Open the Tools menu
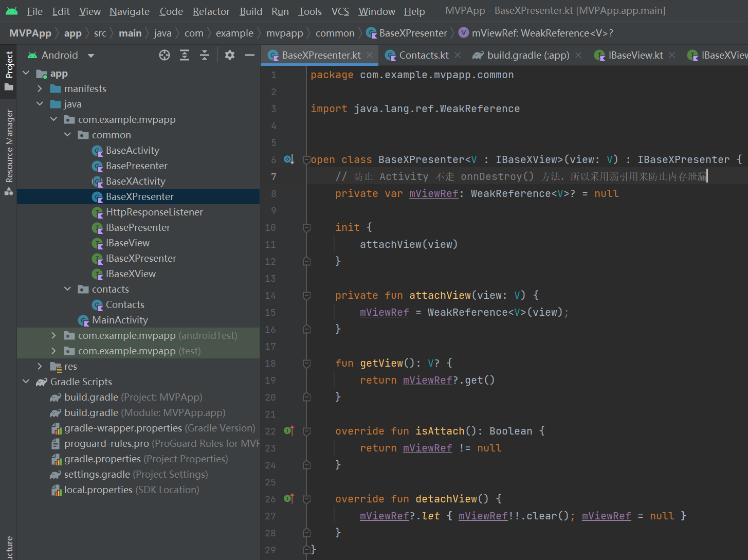This screenshot has width=748, height=560. click(310, 11)
